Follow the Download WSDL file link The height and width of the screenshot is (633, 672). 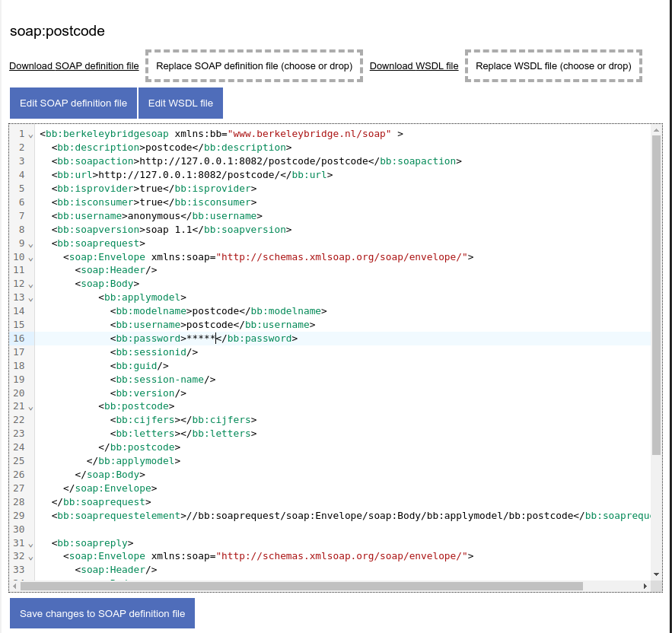click(x=414, y=66)
